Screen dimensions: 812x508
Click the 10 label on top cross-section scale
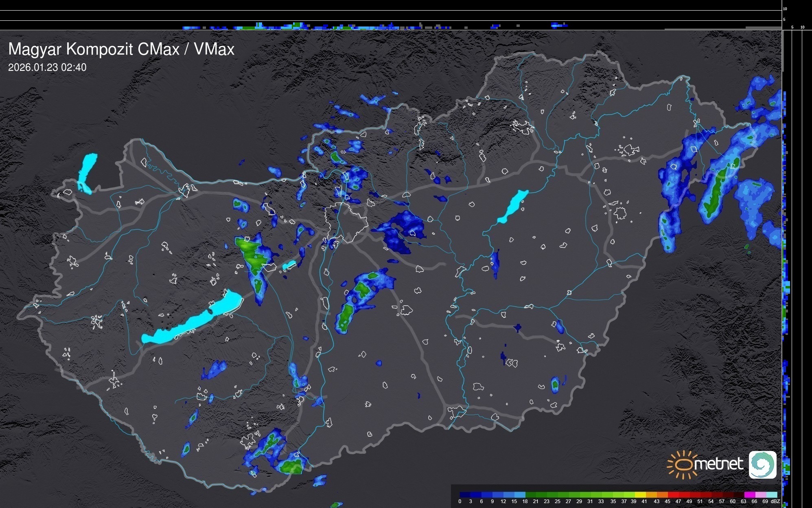tap(785, 9)
